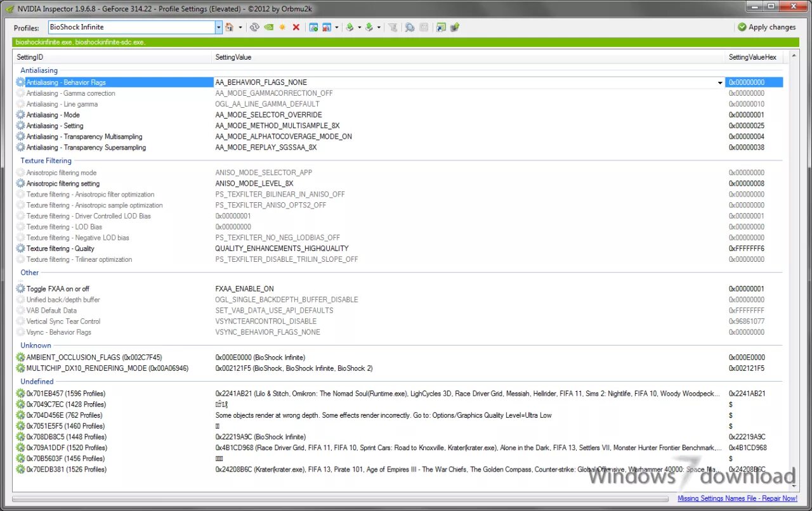Screen dimensions: 812x511
Task: Open AA_BEHAVIOR_FLAGS_NONE value dropdown arrow
Action: tap(720, 82)
